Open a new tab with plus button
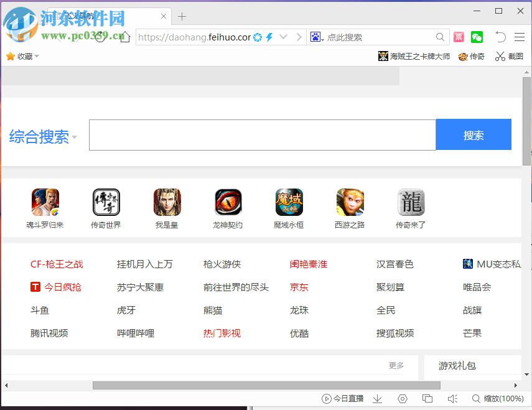The image size is (532, 410). point(182,17)
